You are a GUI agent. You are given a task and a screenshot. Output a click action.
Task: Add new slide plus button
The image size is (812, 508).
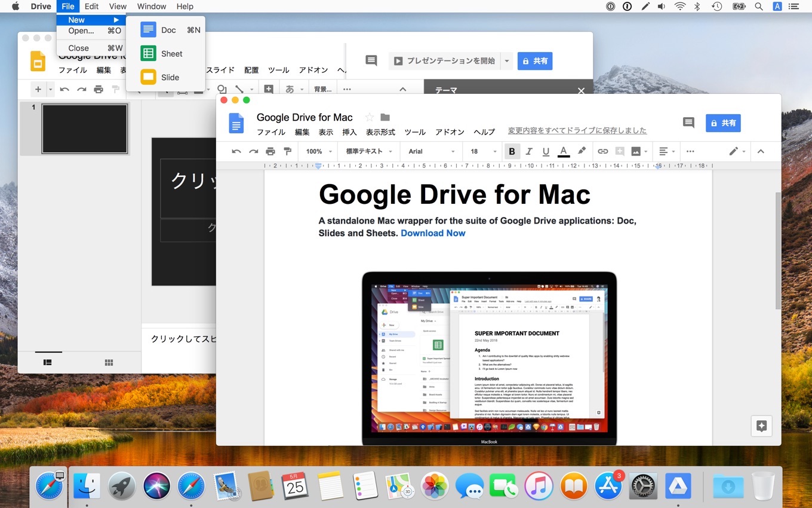[38, 90]
